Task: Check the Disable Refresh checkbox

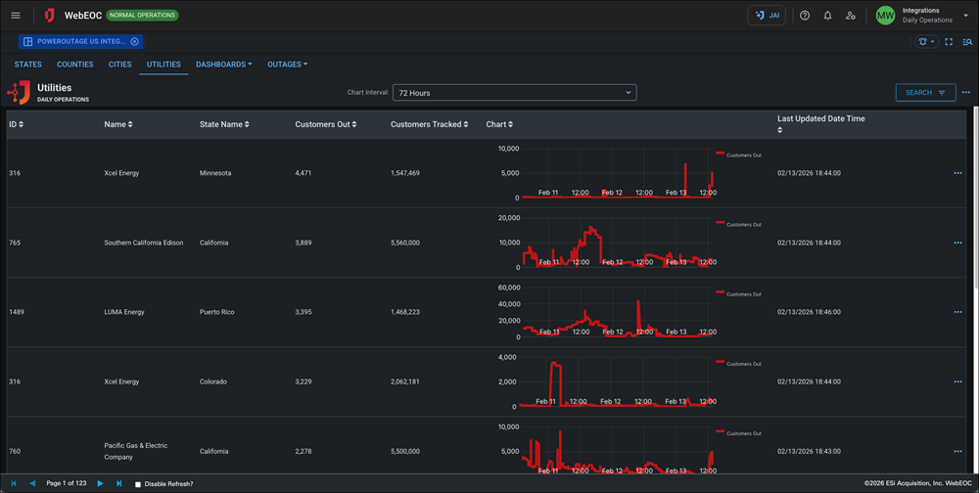Action: tap(138, 484)
